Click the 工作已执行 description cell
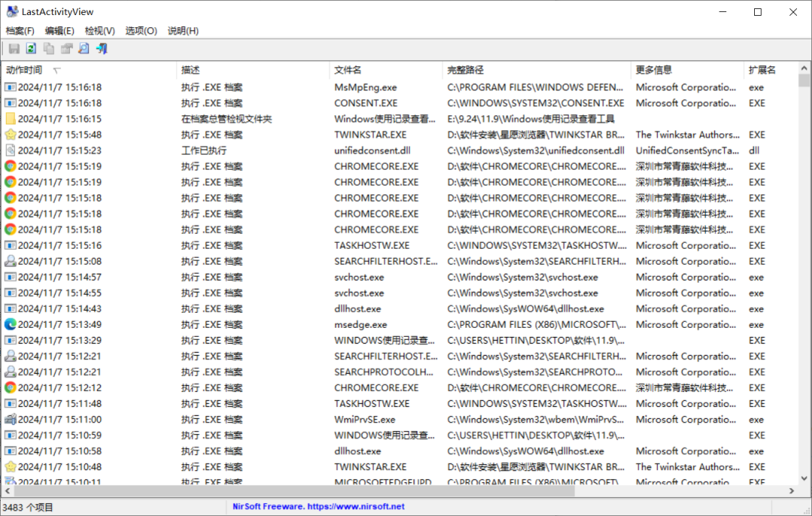Image resolution: width=812 pixels, height=516 pixels. pos(204,150)
